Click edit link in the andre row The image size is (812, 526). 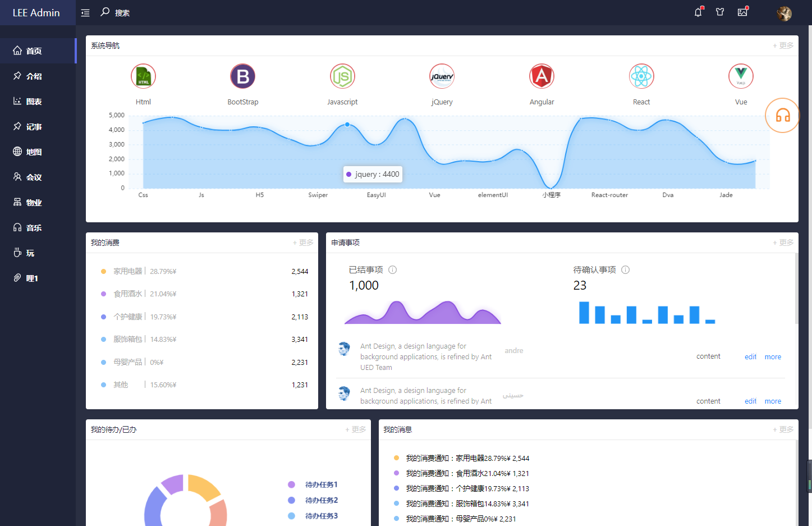click(x=750, y=357)
